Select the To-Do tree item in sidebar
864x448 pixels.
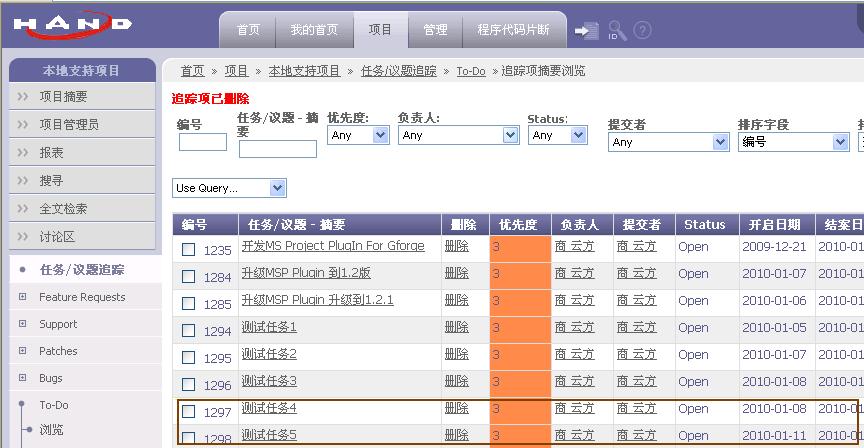(54, 405)
